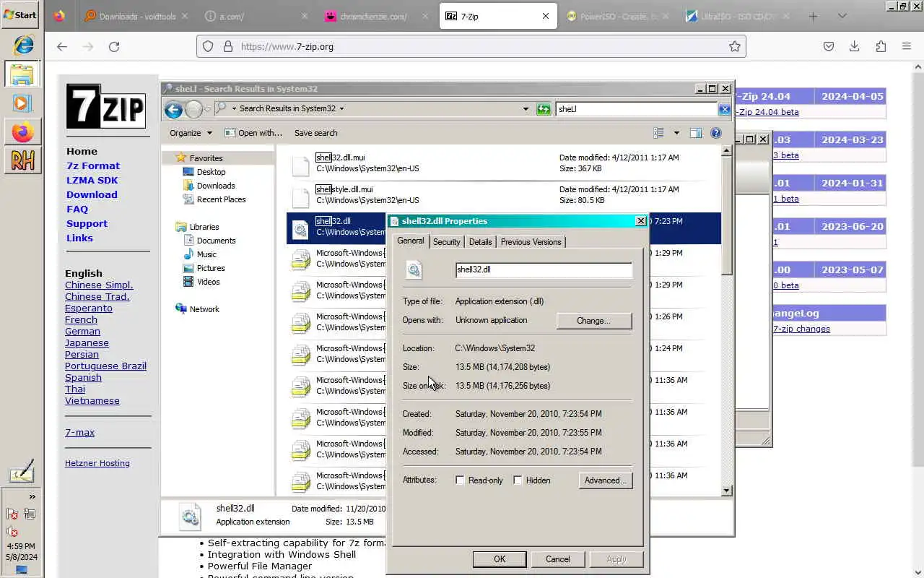
Task: Click OK in shell32.dll Properties
Action: click(x=500, y=559)
